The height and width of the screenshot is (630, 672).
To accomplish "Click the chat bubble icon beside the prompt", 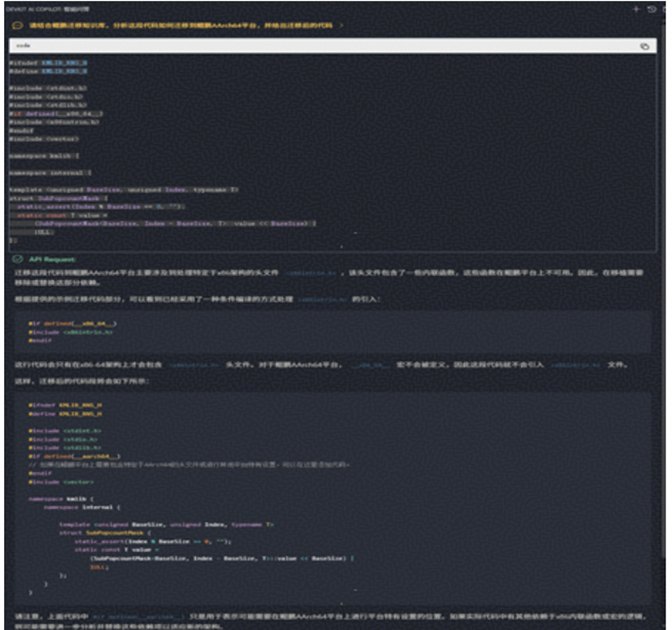I will [x=17, y=26].
